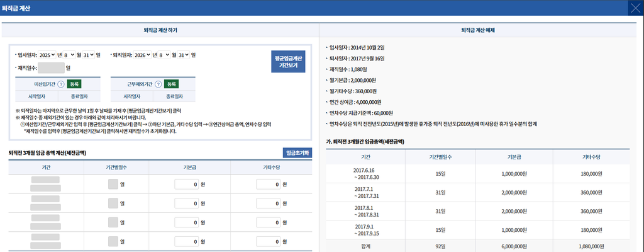Click the 평균임금계산 기간보기 button

coord(288,61)
